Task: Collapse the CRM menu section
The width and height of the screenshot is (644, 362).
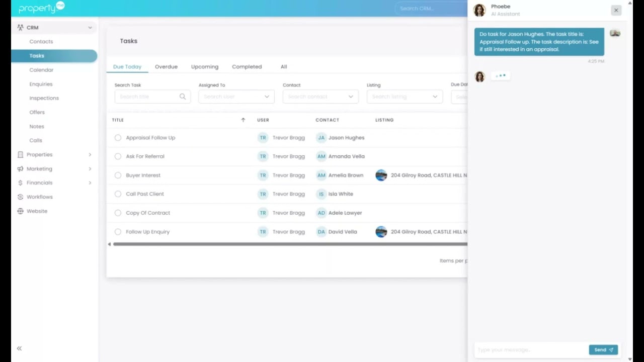Action: point(90,28)
